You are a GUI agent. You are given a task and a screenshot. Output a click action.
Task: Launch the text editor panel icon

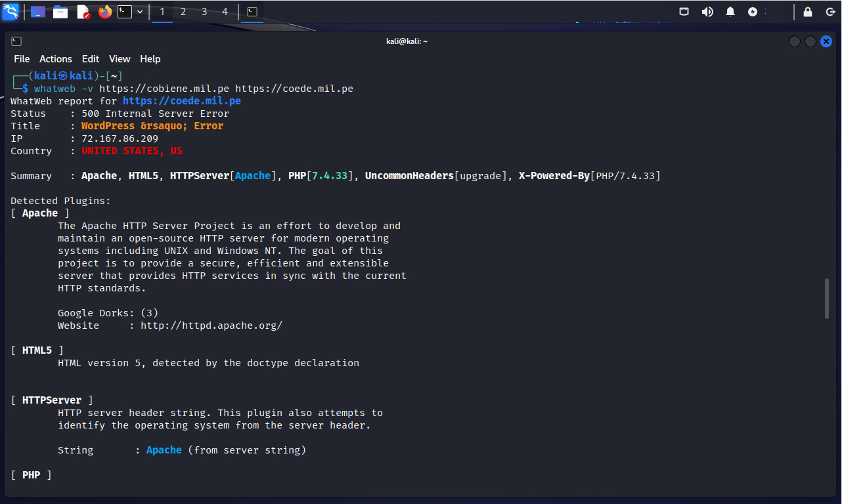pos(83,12)
